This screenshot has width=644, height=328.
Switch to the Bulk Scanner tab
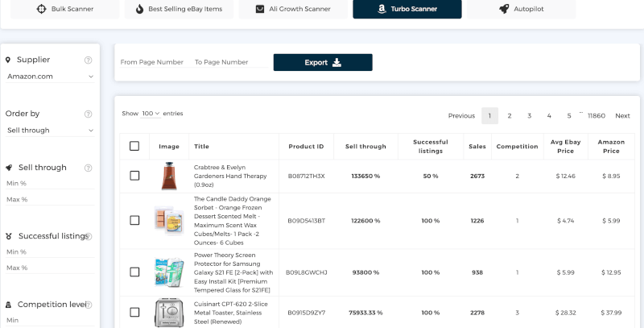click(65, 9)
